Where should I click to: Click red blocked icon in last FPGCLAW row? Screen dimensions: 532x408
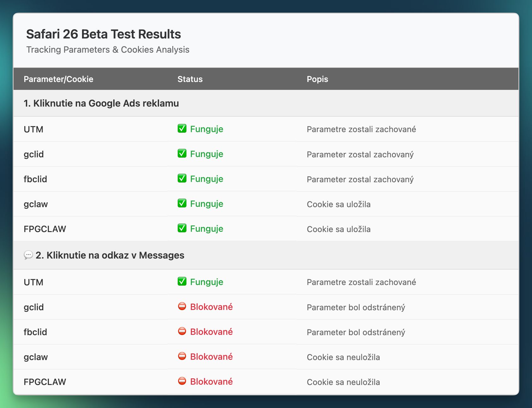coord(182,381)
